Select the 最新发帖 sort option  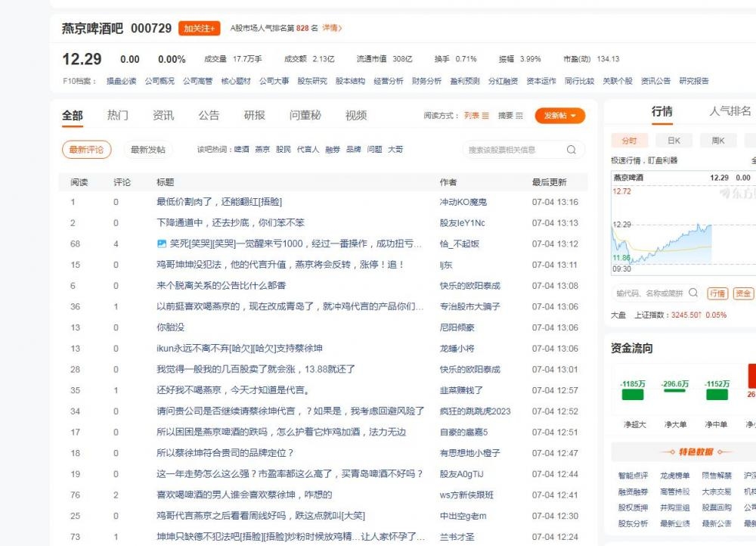click(x=148, y=150)
